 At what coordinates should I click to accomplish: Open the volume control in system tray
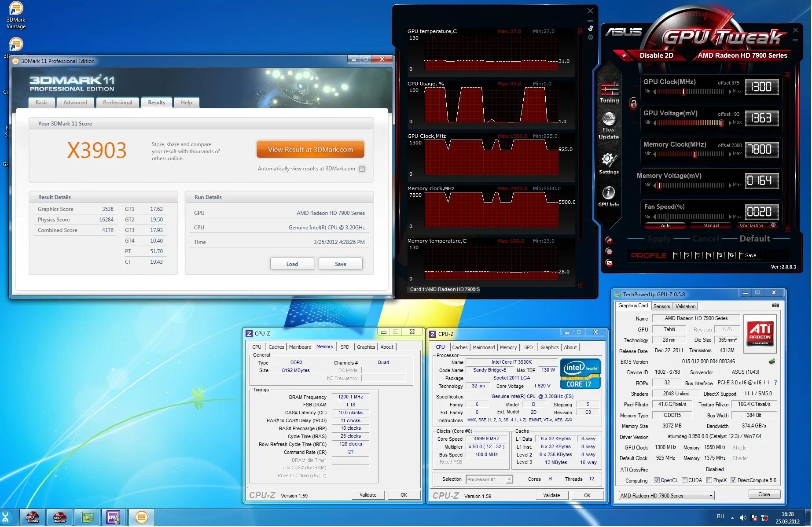point(743,518)
